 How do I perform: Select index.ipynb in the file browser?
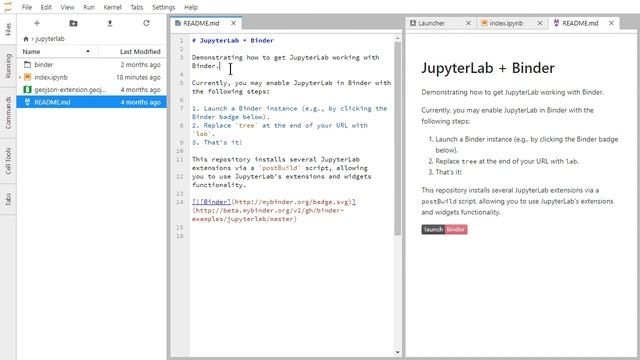tap(91, 77)
